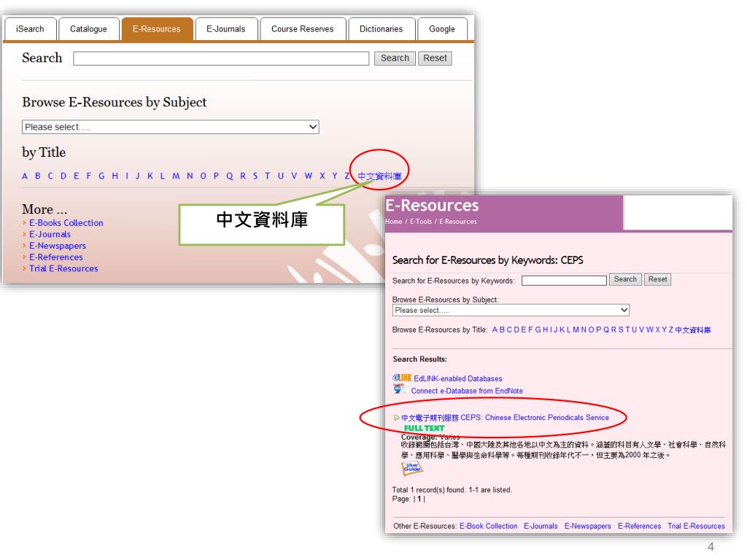Expand the Browse E-Resources by Subject dropdown
This screenshot has width=747, height=560.
(x=171, y=127)
